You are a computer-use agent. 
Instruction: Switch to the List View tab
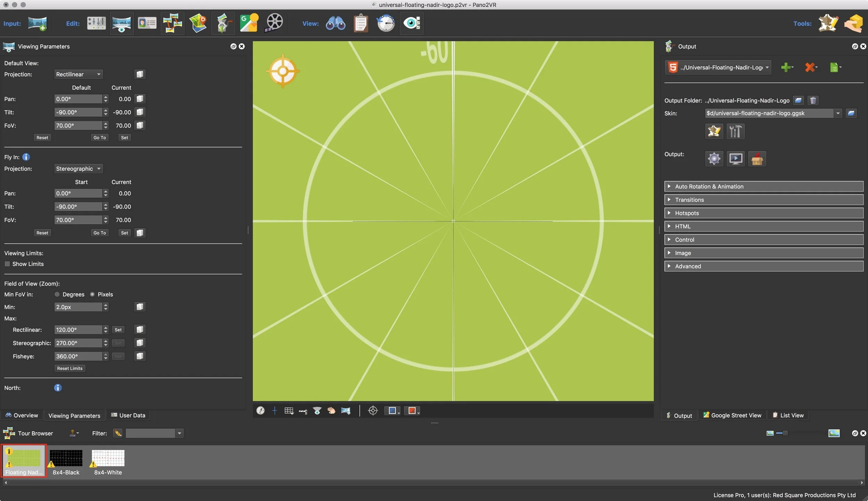click(788, 415)
